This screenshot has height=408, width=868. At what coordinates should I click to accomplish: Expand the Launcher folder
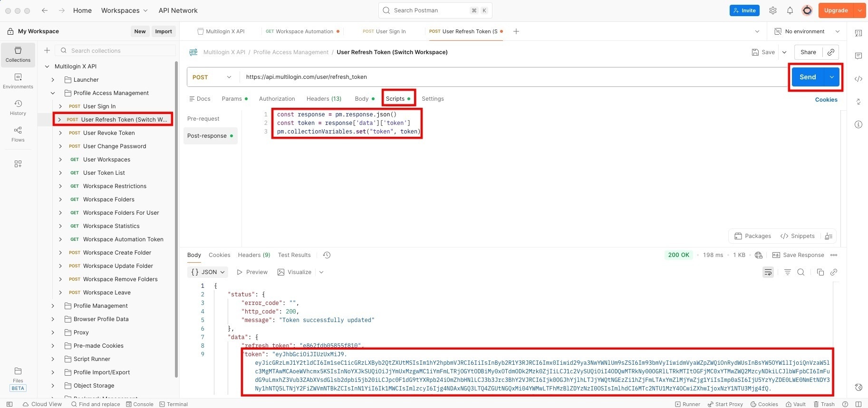coord(53,80)
